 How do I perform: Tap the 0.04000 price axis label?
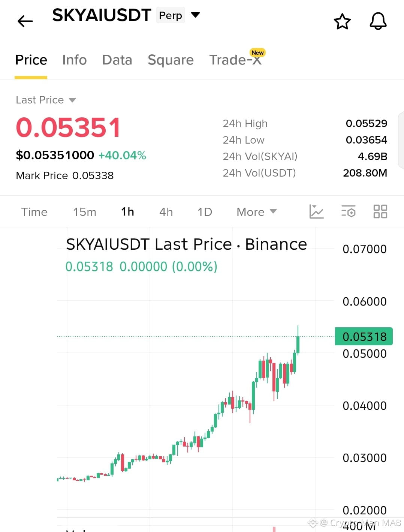(364, 406)
